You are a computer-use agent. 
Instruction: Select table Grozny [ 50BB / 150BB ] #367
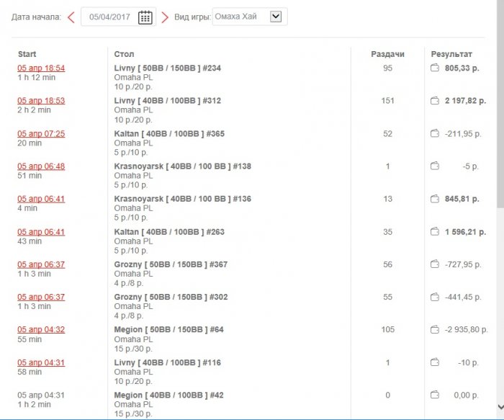[171, 264]
